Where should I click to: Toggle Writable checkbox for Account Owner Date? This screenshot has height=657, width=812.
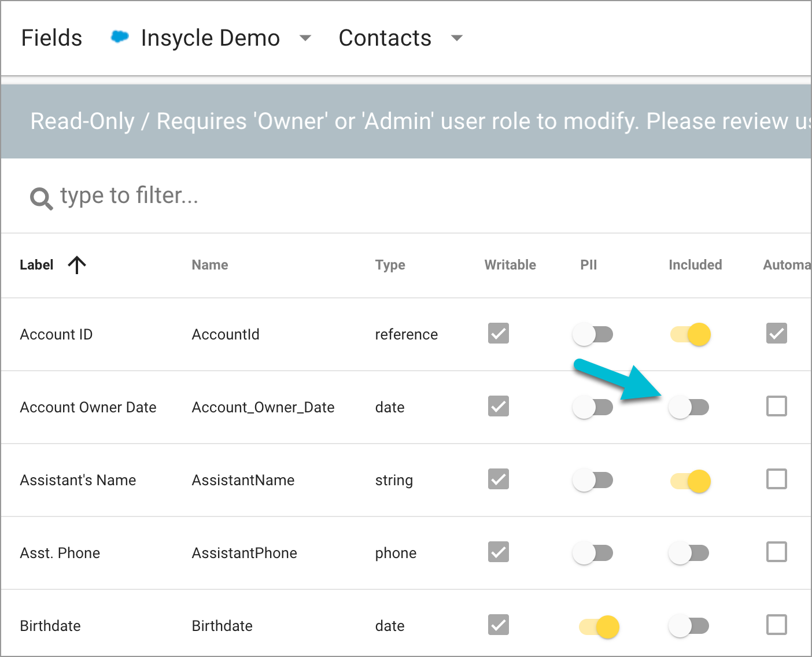pos(499,406)
